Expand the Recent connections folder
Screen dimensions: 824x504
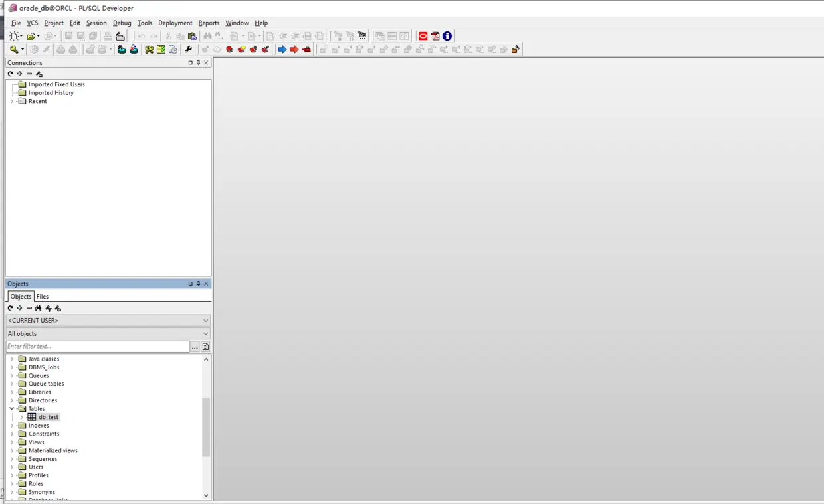click(12, 101)
